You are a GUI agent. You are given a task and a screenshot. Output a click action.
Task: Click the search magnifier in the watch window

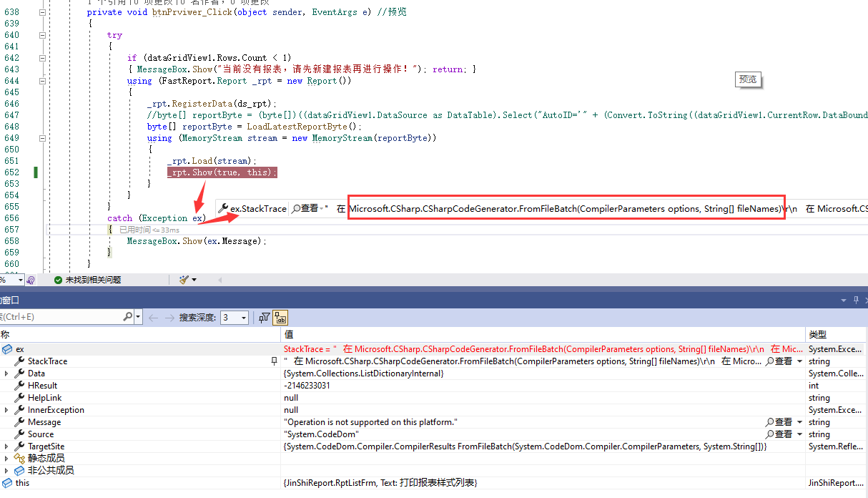pos(127,317)
